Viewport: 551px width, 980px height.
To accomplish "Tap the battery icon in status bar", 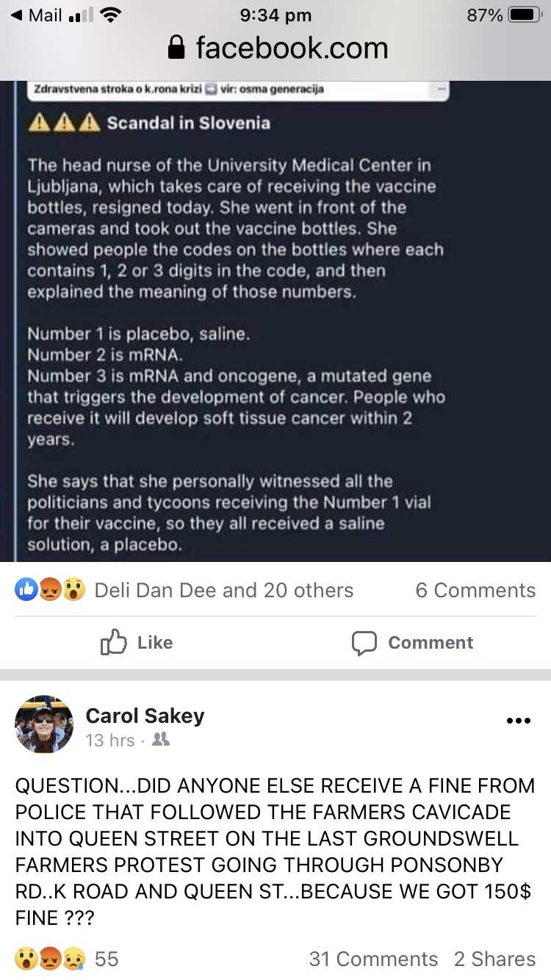I will coord(525,15).
